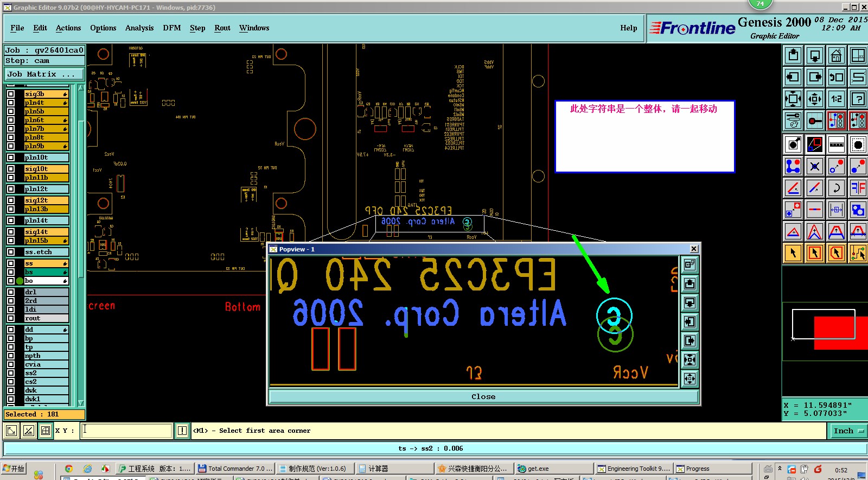Open the Edit menu
Viewport: 868px width, 480px height.
pos(40,28)
